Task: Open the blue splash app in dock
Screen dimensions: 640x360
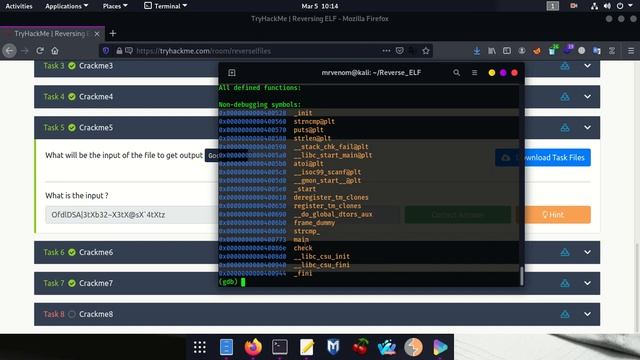Action: 387,347
